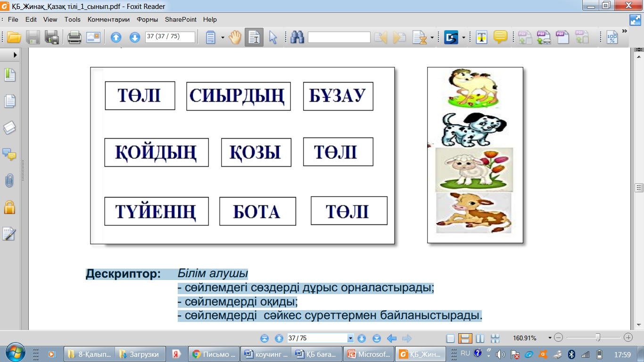The height and width of the screenshot is (362, 644).
Task: Open the Tools menu
Action: (x=73, y=19)
